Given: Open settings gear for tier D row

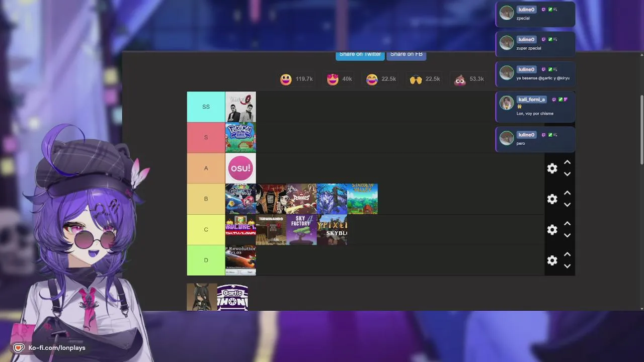Looking at the screenshot, I should coord(552,260).
